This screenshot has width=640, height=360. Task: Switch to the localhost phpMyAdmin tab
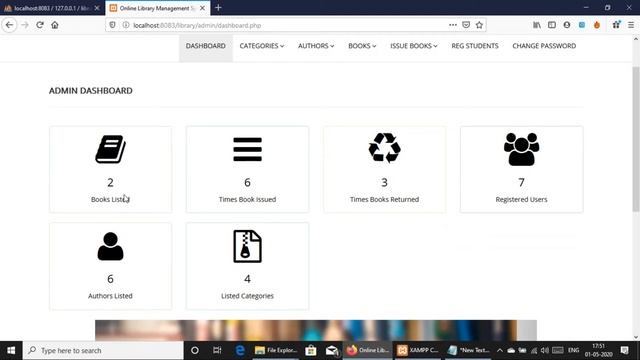pyautogui.click(x=48, y=8)
